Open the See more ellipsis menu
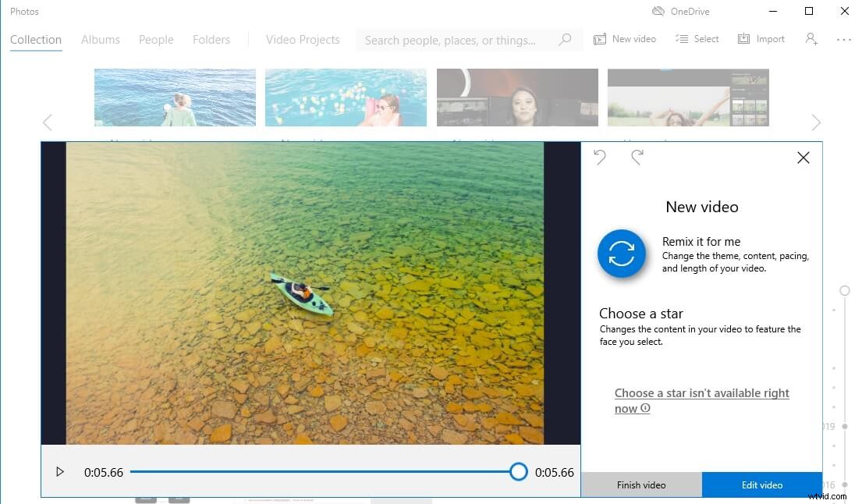This screenshot has width=862, height=504. pyautogui.click(x=843, y=38)
